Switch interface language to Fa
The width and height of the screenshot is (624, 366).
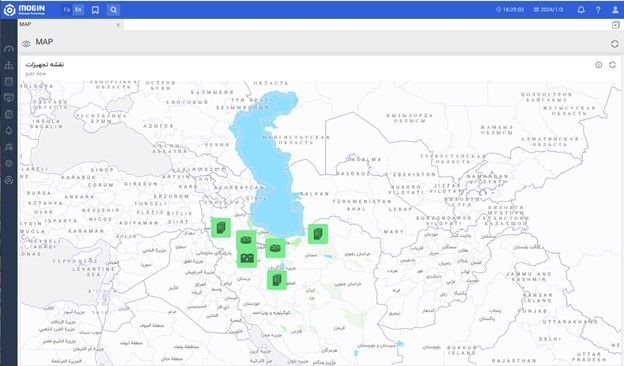coord(66,10)
